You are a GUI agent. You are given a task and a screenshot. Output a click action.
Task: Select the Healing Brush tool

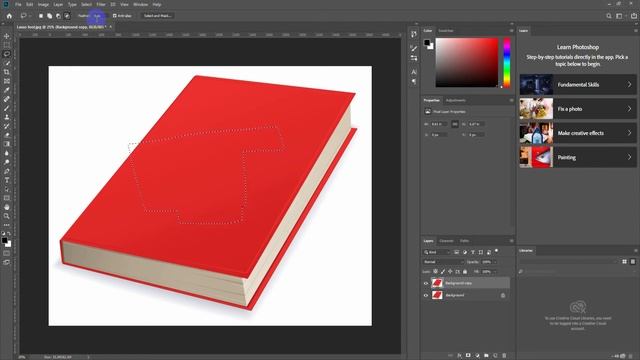tap(7, 99)
